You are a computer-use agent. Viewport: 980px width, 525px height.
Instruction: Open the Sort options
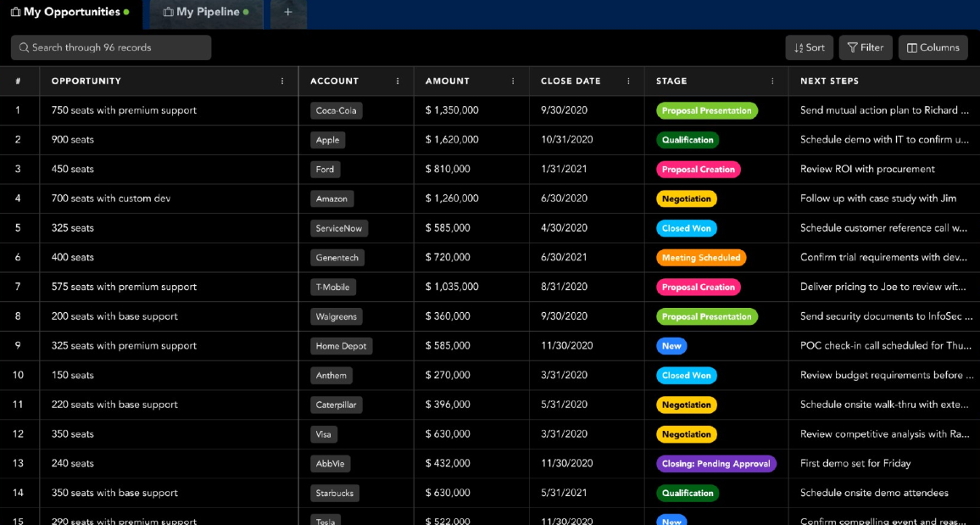pyautogui.click(x=809, y=47)
